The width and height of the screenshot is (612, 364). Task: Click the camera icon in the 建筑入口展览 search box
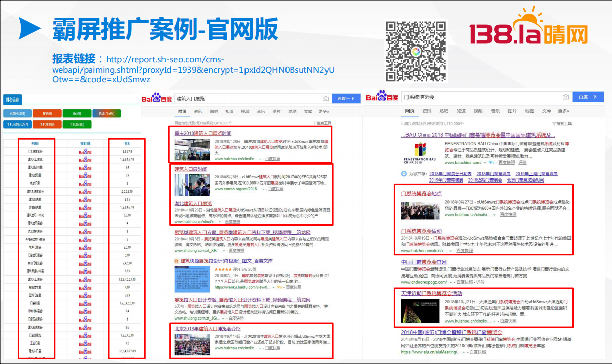tap(326, 98)
